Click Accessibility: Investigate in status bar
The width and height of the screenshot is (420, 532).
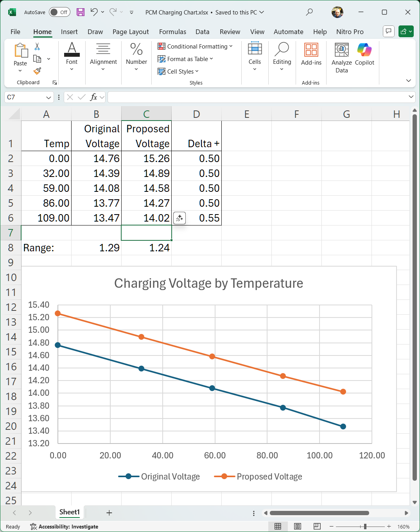coord(64,527)
